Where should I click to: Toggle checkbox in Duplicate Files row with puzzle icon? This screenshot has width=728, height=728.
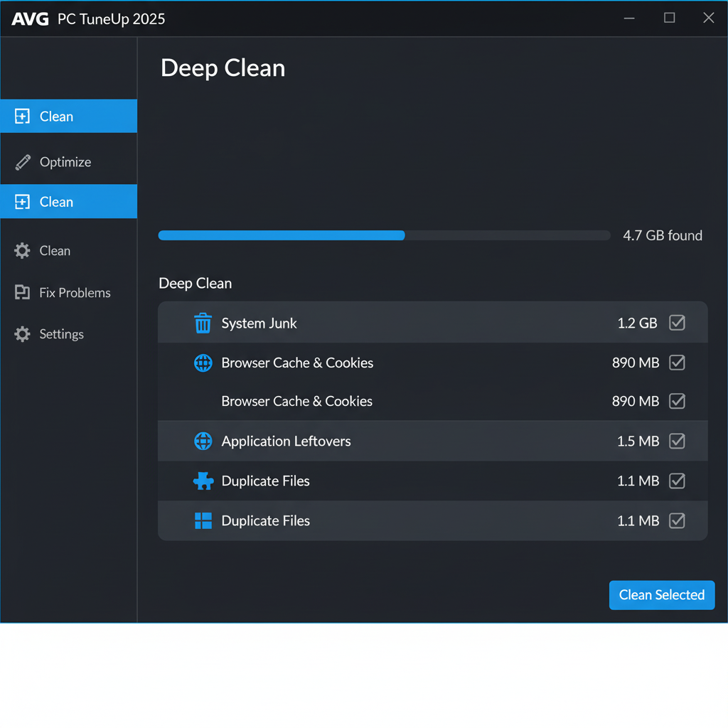pyautogui.click(x=677, y=481)
